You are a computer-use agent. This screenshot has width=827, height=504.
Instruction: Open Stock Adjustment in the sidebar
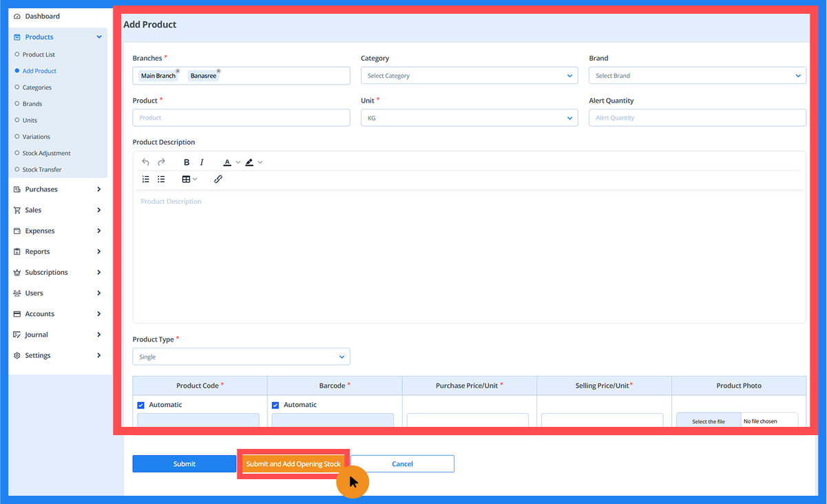click(46, 153)
